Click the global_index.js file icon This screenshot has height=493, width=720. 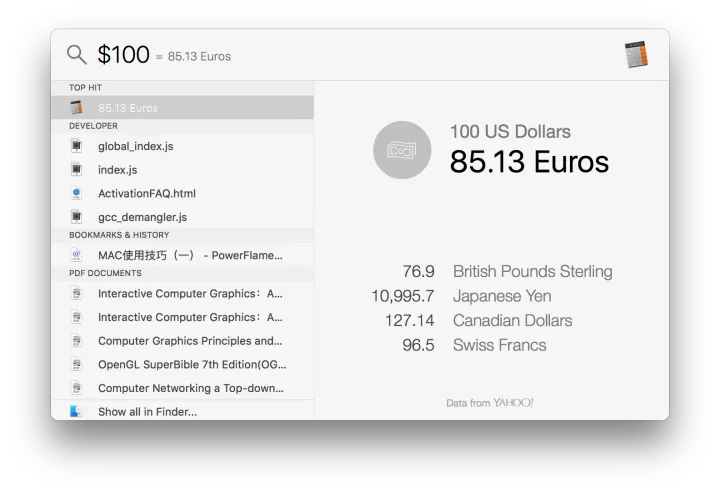pos(76,146)
